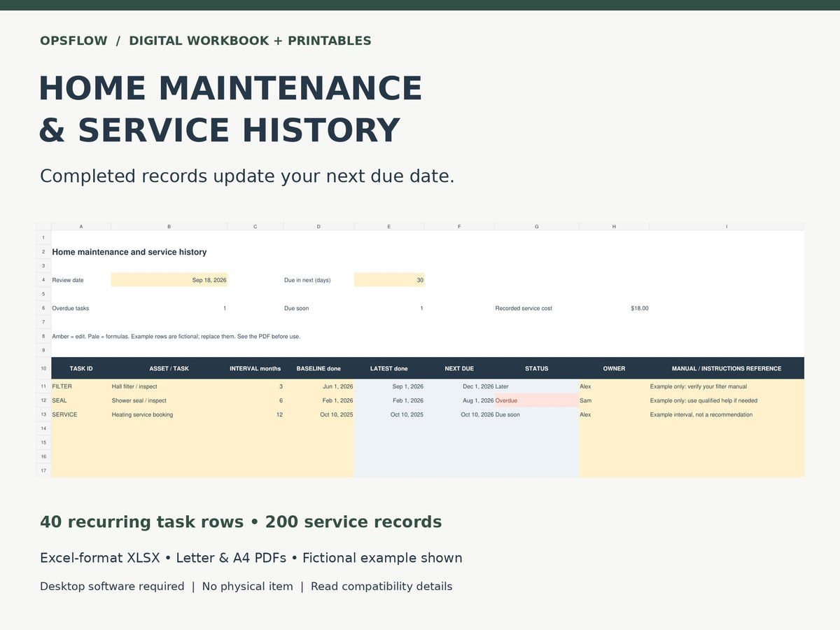This screenshot has height=630, width=840.
Task: Select the Due soon status cell in row 13
Action: pos(537,414)
